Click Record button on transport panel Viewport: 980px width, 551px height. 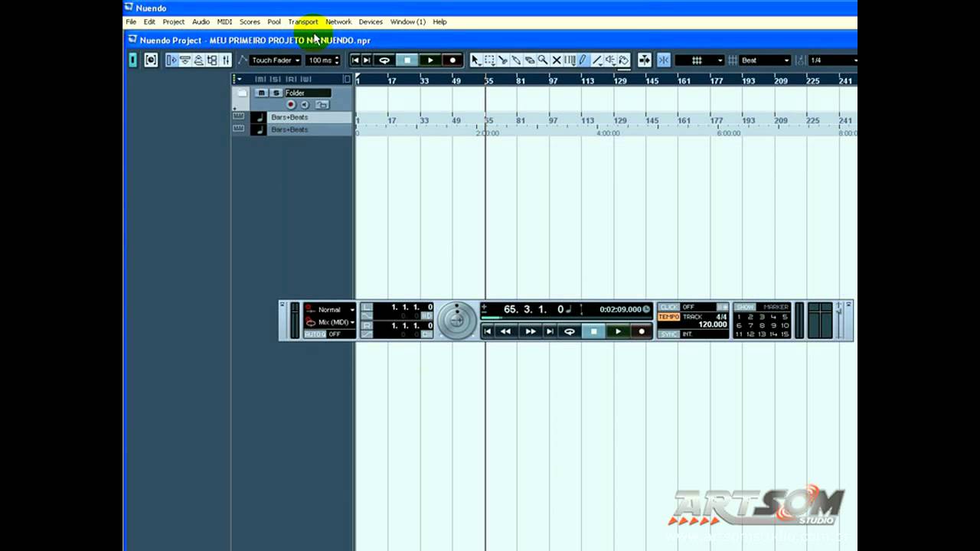[642, 331]
